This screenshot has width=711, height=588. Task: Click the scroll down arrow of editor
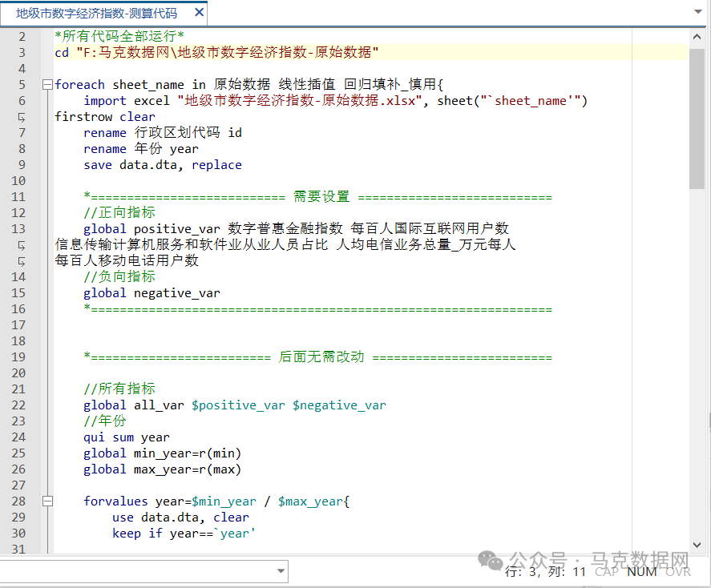coord(697,545)
